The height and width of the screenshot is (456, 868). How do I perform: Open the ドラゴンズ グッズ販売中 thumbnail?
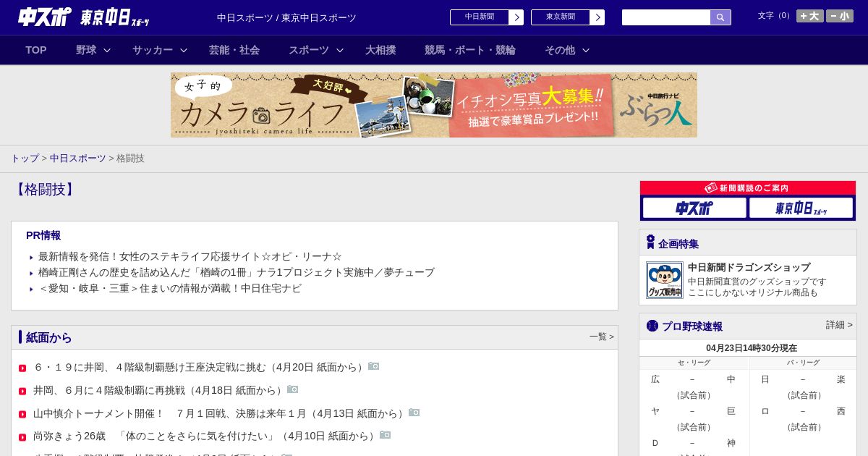665,280
